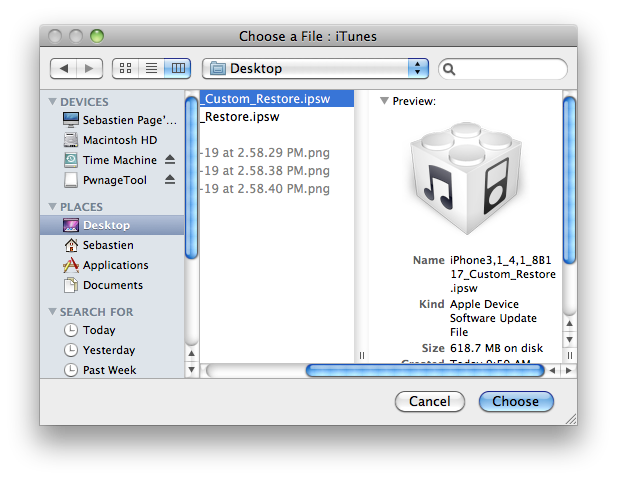Select Desktop in Places
The image size is (617, 480).
[112, 225]
